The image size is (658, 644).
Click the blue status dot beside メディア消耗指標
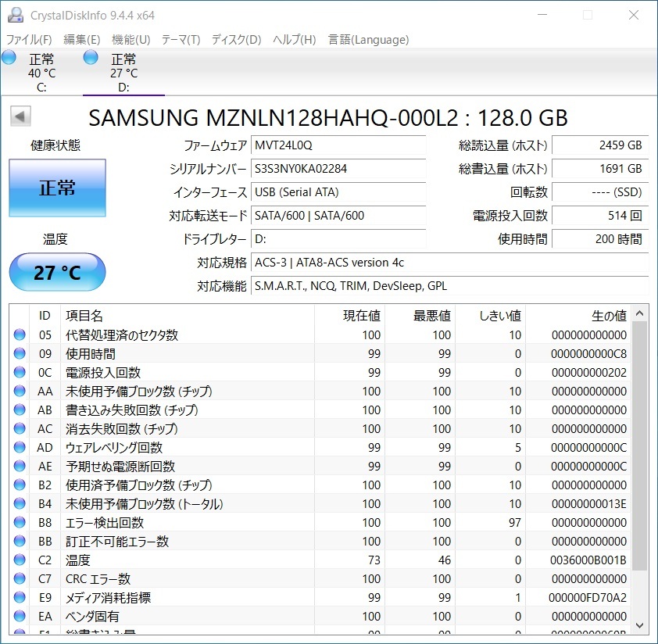point(20,597)
